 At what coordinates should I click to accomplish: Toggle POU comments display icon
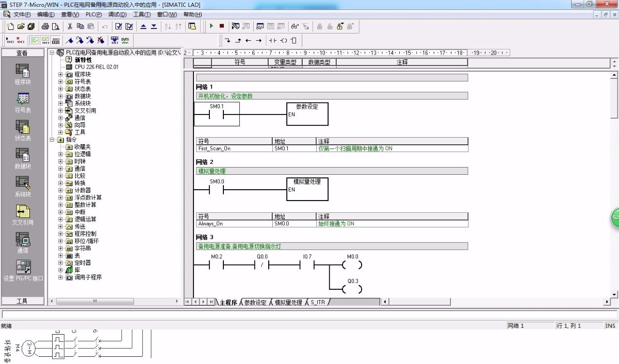coord(35,40)
